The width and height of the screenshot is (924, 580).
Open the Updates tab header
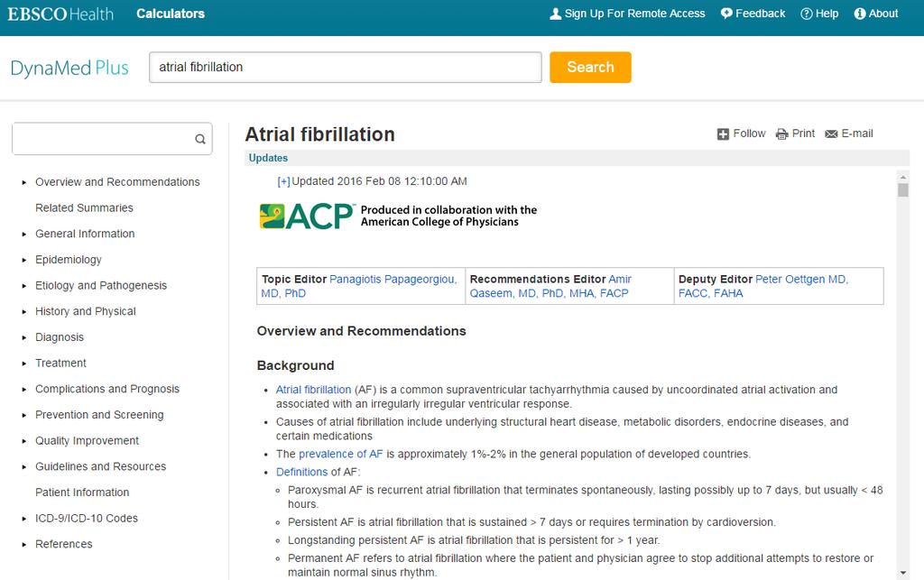(268, 158)
